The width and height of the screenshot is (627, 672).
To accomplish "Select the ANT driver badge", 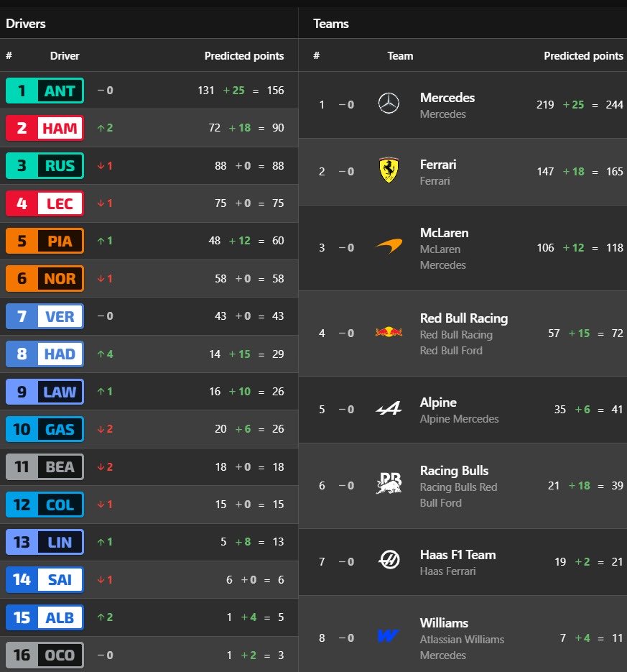I will [45, 91].
